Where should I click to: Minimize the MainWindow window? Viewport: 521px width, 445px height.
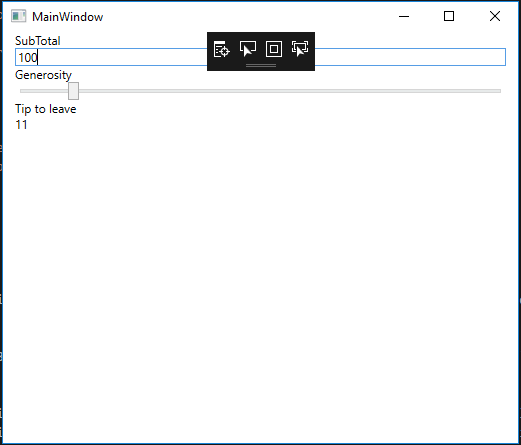404,16
